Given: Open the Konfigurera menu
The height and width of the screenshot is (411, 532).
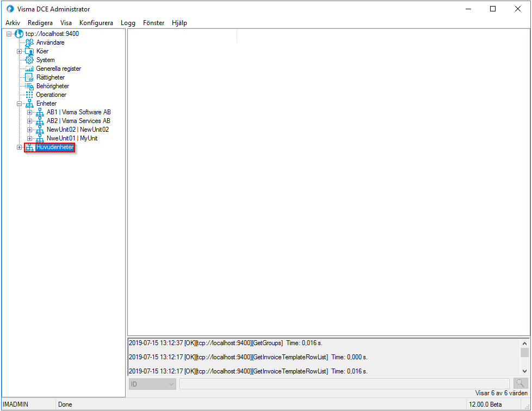Looking at the screenshot, I should (96, 23).
